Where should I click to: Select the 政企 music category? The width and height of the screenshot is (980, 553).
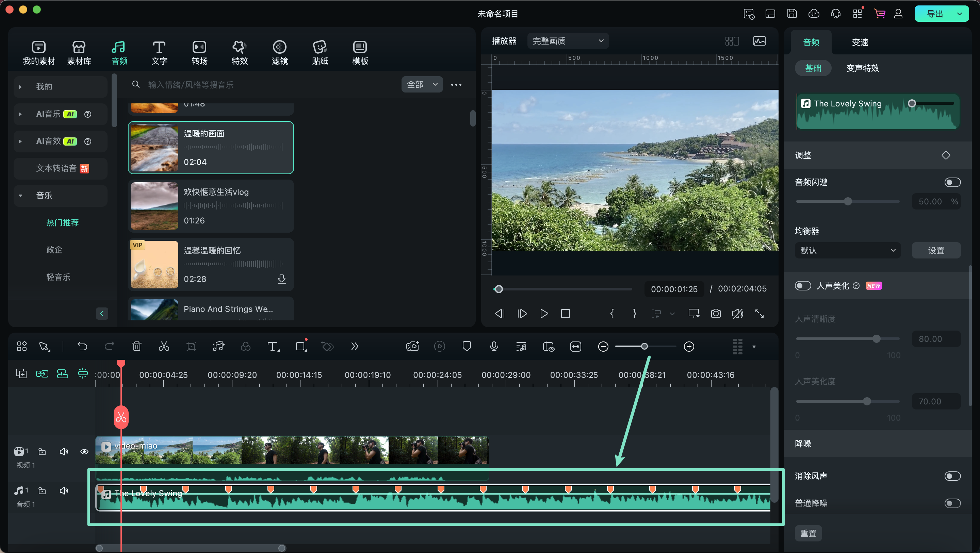pos(54,250)
